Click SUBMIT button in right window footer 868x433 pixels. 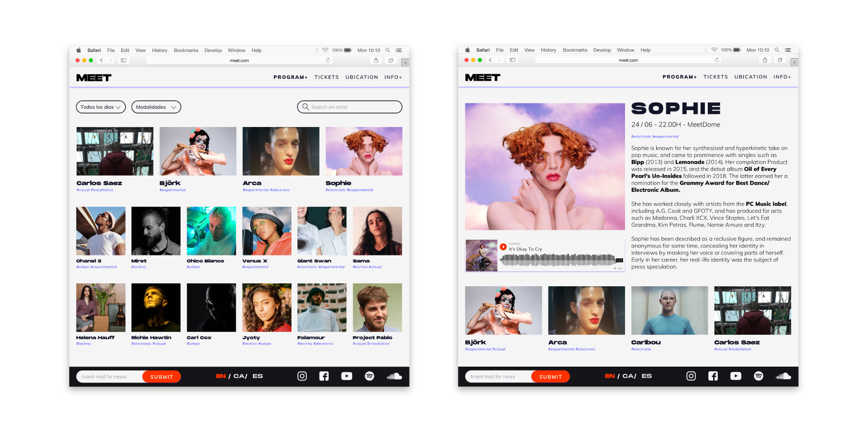point(550,377)
